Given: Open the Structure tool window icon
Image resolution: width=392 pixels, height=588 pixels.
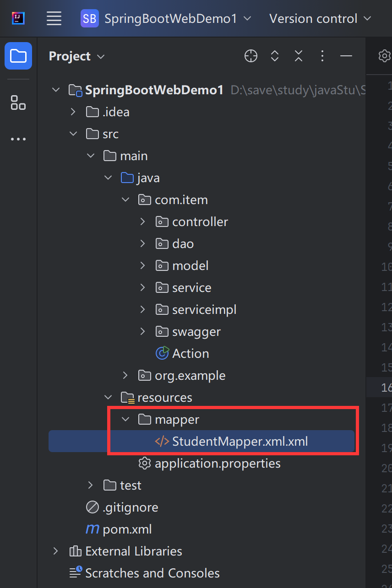Looking at the screenshot, I should pos(18,102).
